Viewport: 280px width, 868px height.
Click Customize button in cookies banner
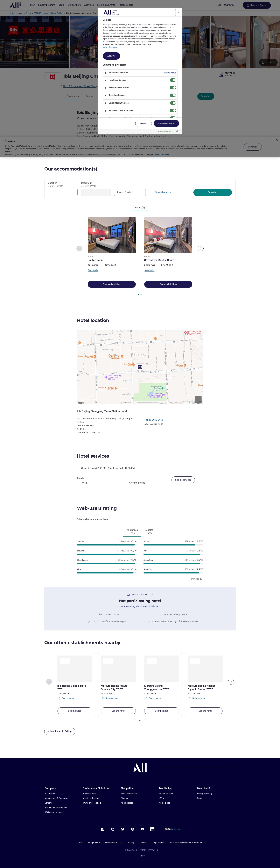coord(253,147)
